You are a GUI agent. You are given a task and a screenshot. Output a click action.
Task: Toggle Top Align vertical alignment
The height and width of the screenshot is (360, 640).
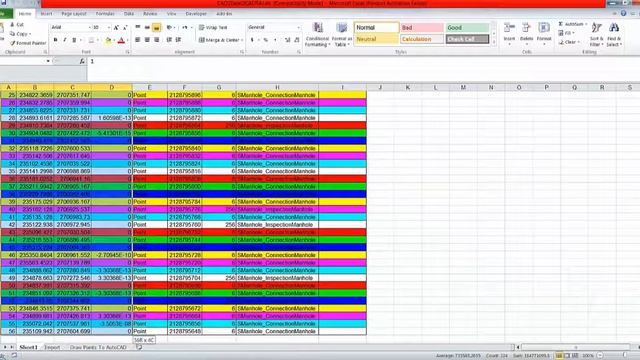pos(138,27)
